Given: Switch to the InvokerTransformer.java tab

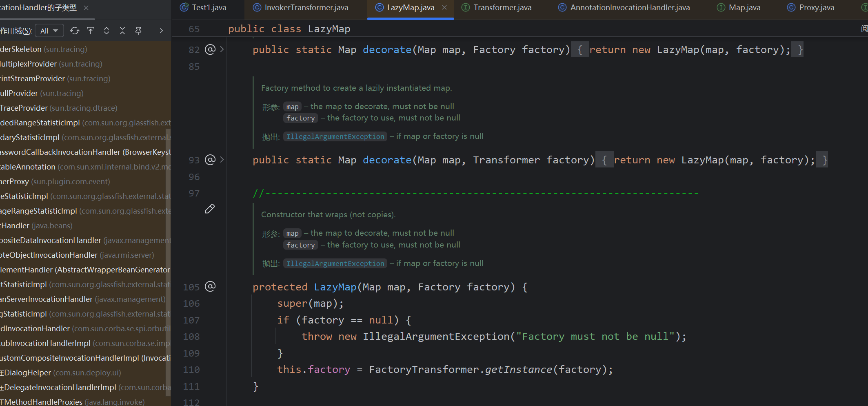Looking at the screenshot, I should click(301, 8).
